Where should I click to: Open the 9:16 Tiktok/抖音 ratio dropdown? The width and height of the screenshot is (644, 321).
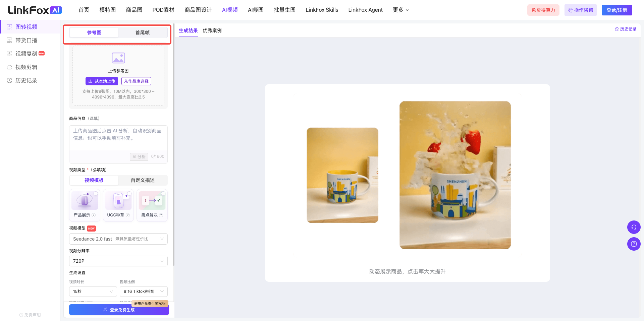(144, 292)
